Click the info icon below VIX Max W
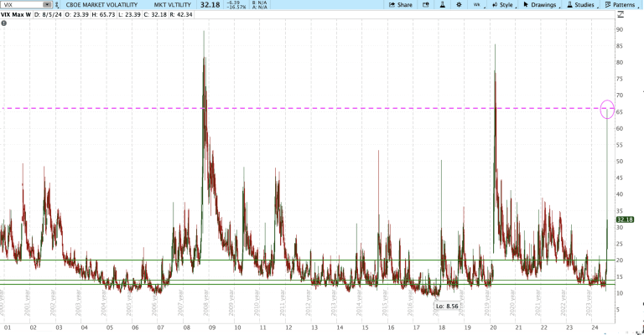644x335 pixels. [x=6, y=23]
